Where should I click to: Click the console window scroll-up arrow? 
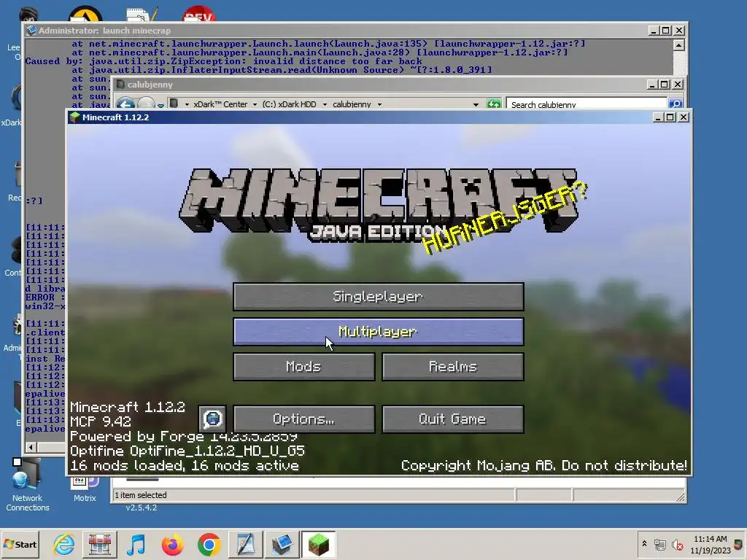coord(679,45)
